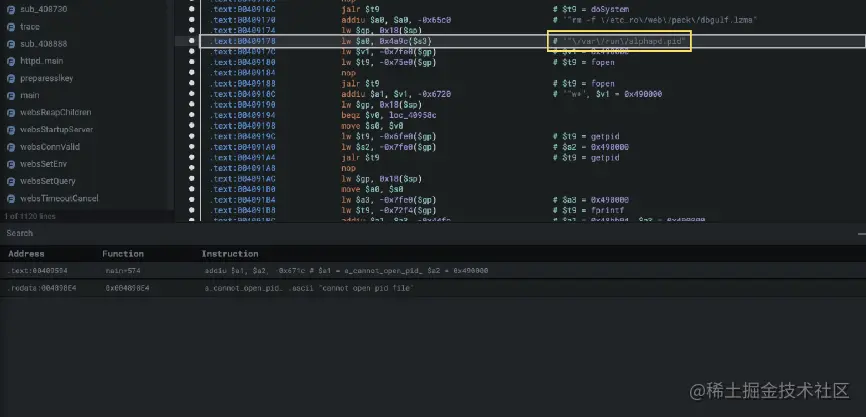866x417 pixels.
Task: Toggle breakpoint dot at .text:004091A4
Action: click(x=192, y=157)
